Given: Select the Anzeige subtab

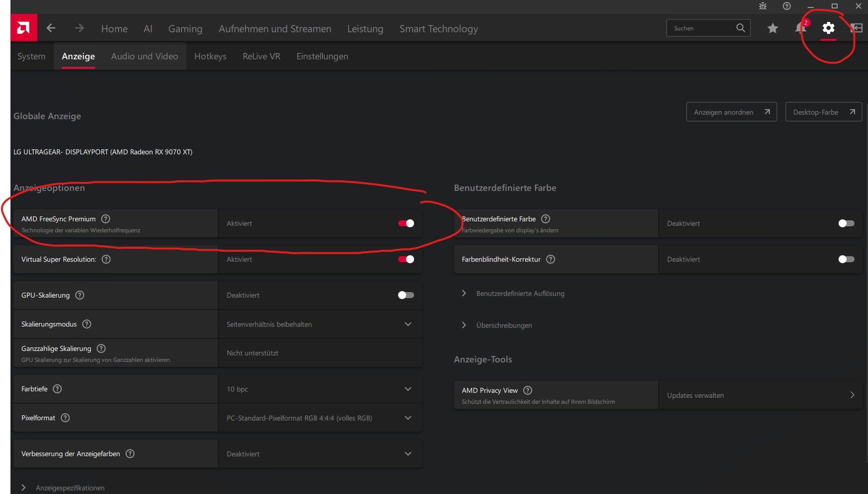Looking at the screenshot, I should pyautogui.click(x=78, y=56).
